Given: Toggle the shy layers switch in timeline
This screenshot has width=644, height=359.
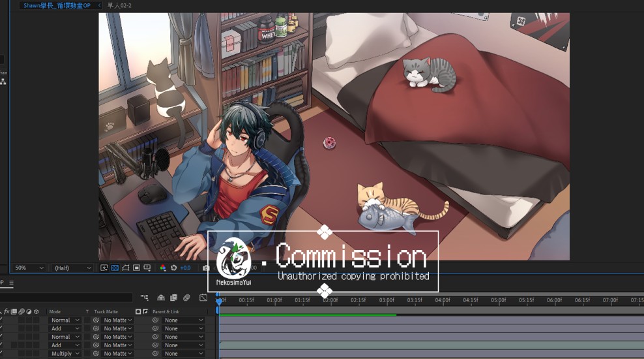Looking at the screenshot, I should pyautogui.click(x=161, y=298).
